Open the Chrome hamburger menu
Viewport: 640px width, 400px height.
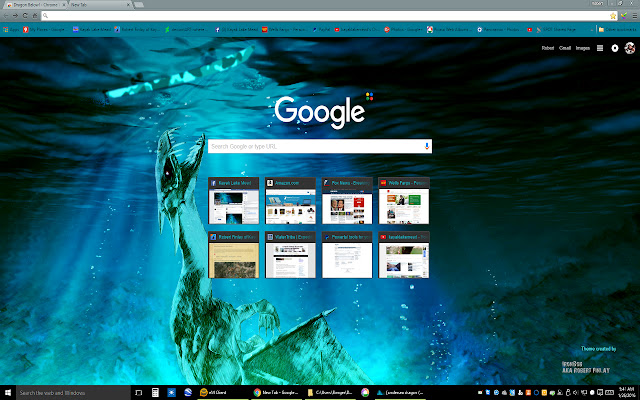pyautogui.click(x=634, y=16)
